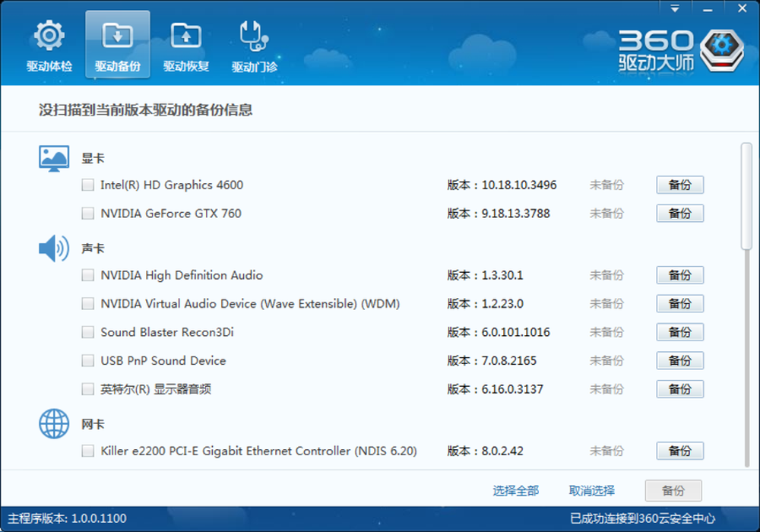Back up the USB PnP Sound Device driver
The height and width of the screenshot is (532, 760).
(679, 360)
